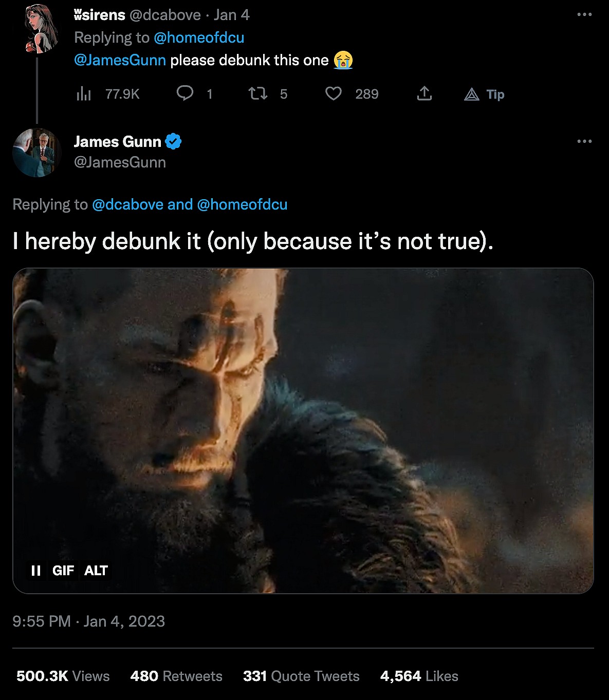Viewport: 609px width, 700px height.
Task: Open the wsirens tweet analytics bar-chart icon
Action: click(x=84, y=94)
